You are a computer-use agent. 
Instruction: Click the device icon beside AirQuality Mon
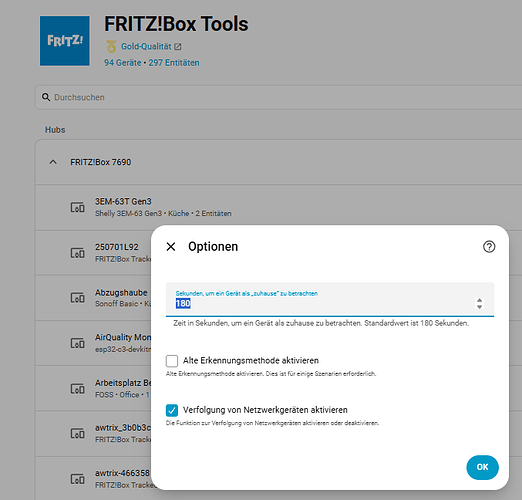tap(77, 343)
